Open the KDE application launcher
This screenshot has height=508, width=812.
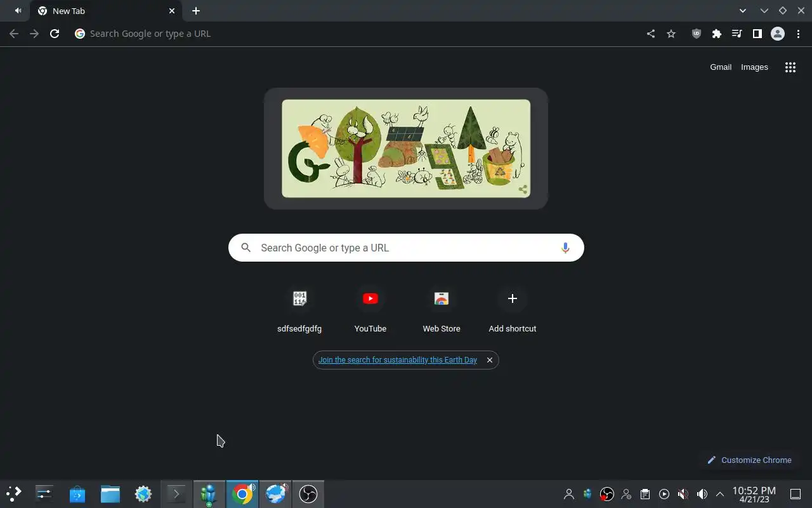tap(14, 493)
